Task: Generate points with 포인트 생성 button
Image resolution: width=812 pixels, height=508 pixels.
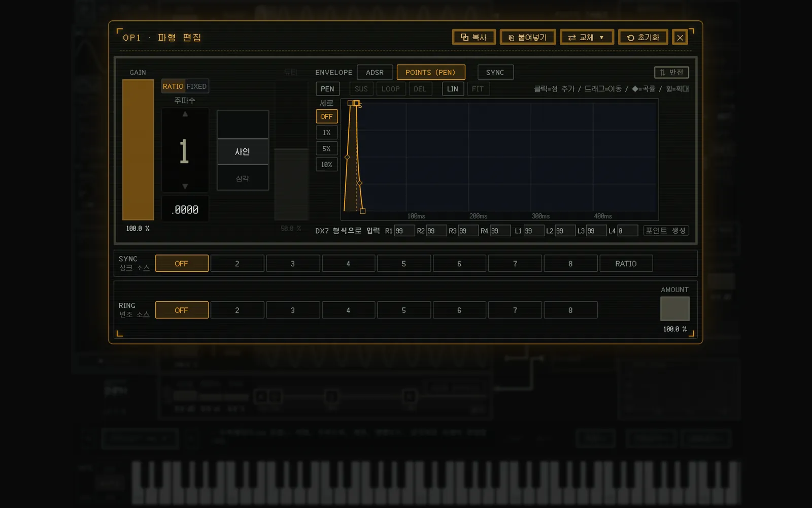Action: [x=666, y=231]
